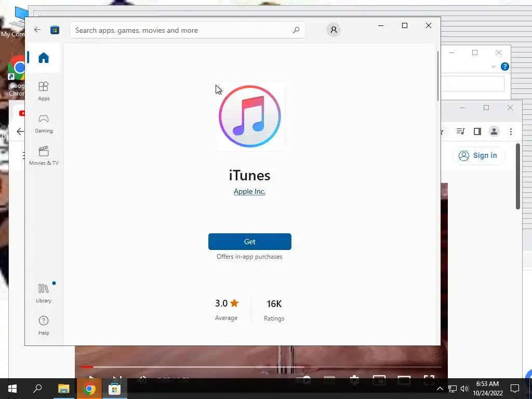Open Chrome's three-dot menu
Screen dimensions: 532x399
click(x=511, y=131)
